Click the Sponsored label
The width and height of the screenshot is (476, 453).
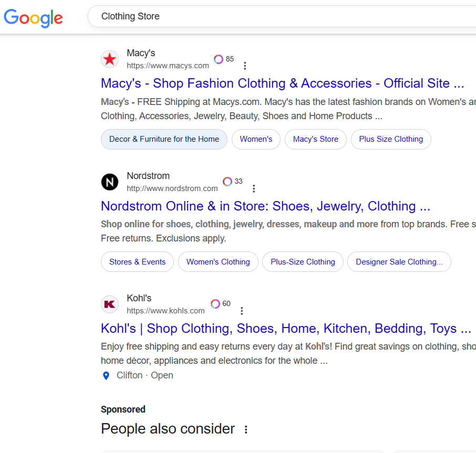tap(123, 409)
